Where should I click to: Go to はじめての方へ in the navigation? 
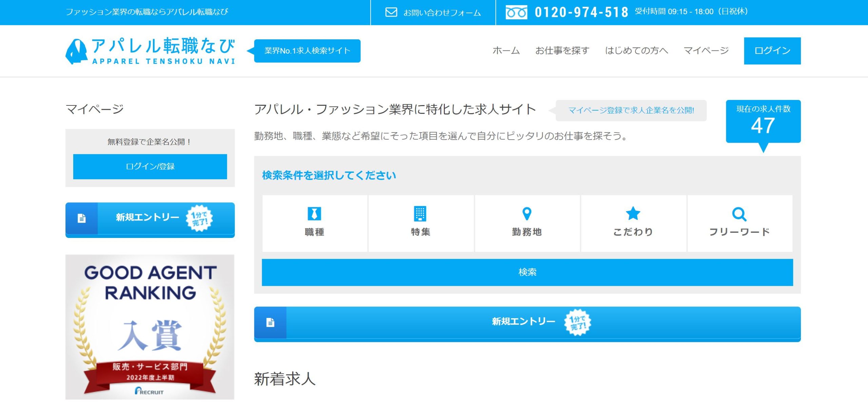637,51
